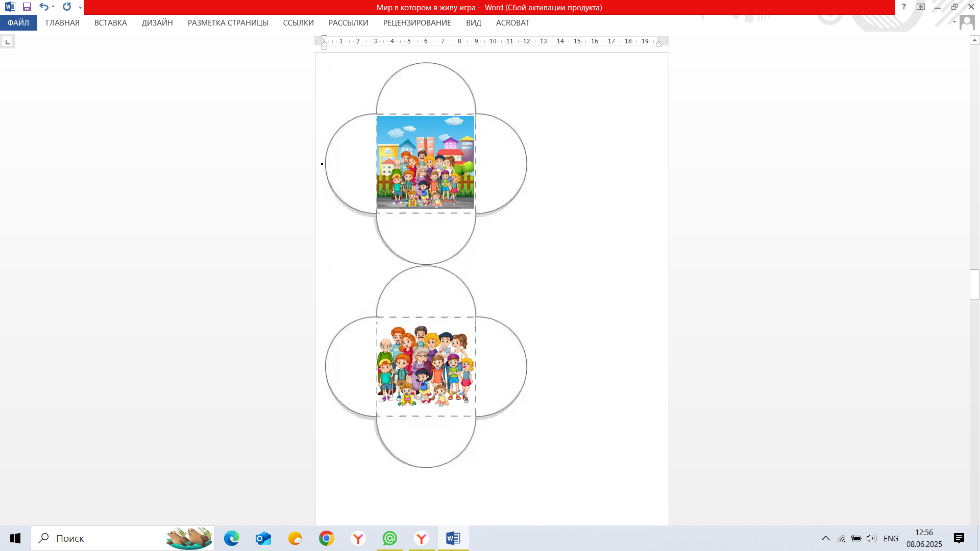Open the ФАЙЛ backstage menu
The width and height of the screenshot is (980, 551).
[x=18, y=23]
